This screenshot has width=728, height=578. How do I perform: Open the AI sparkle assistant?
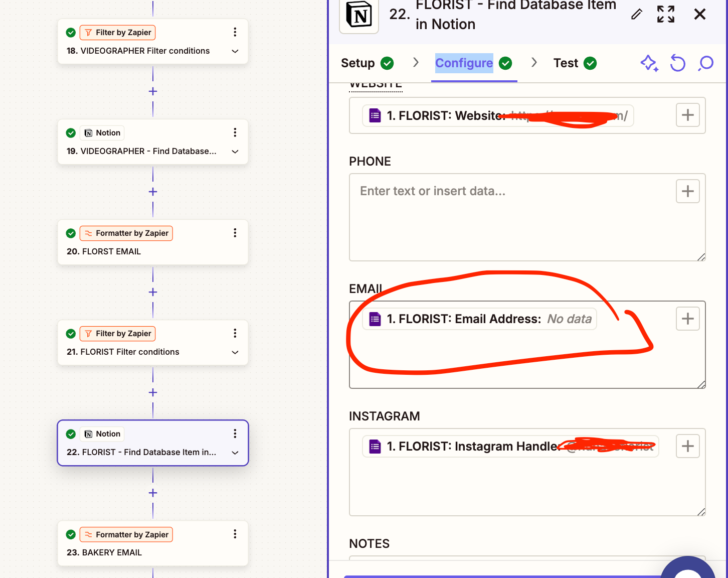coord(649,63)
